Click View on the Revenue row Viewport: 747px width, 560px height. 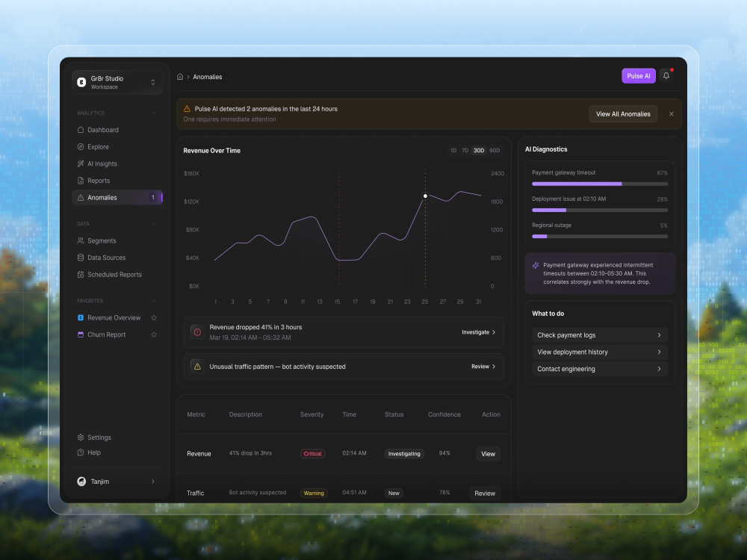(x=488, y=454)
